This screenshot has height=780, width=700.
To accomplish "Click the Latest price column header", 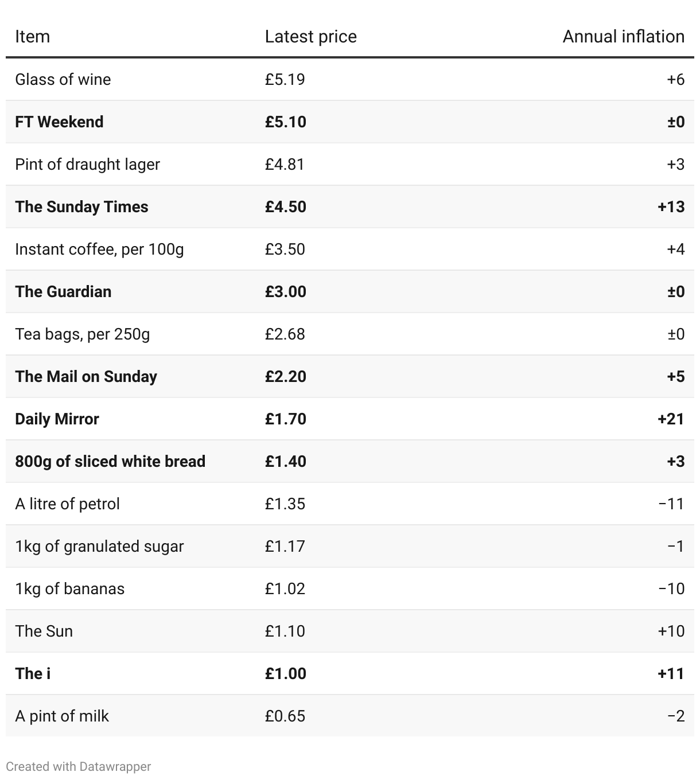I will tap(310, 37).
